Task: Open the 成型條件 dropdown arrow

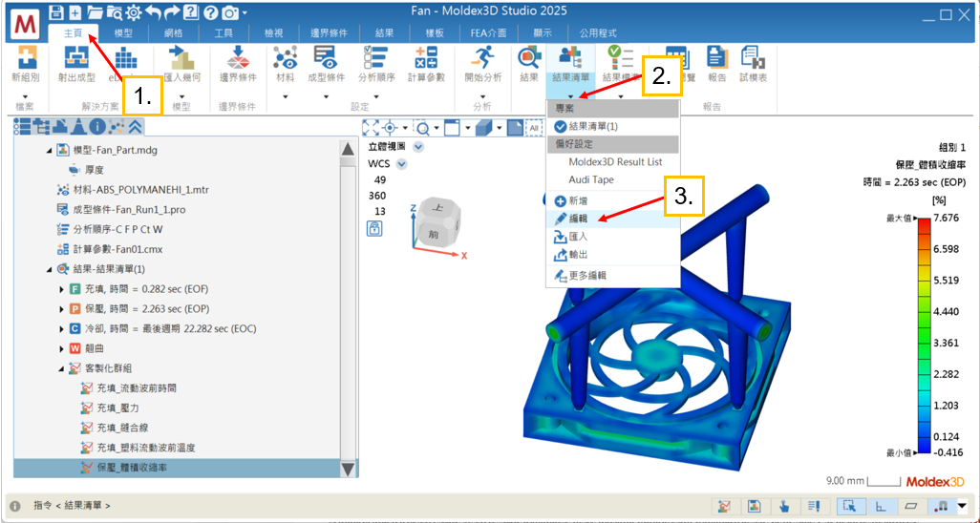Action: click(326, 96)
